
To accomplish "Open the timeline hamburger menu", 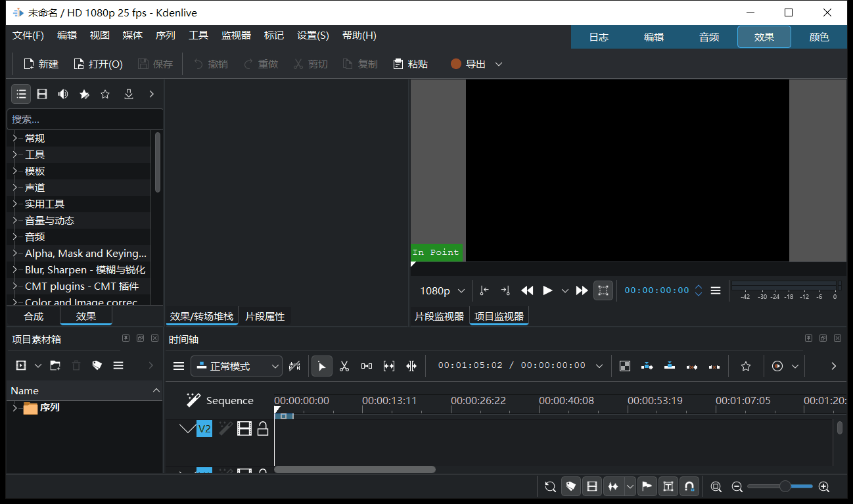I will [x=179, y=366].
